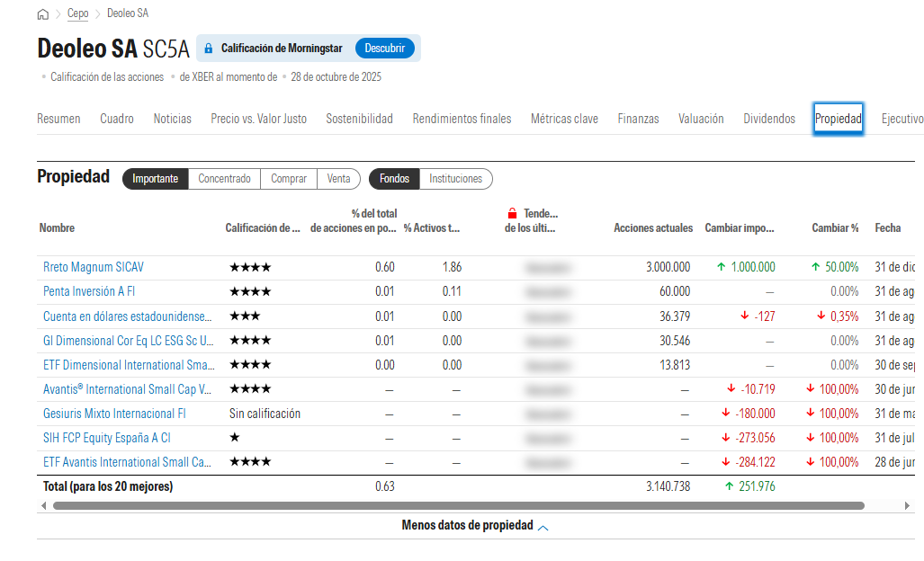Click the 3.140.738 total shares value
Screen dimensions: 924x561
668,486
